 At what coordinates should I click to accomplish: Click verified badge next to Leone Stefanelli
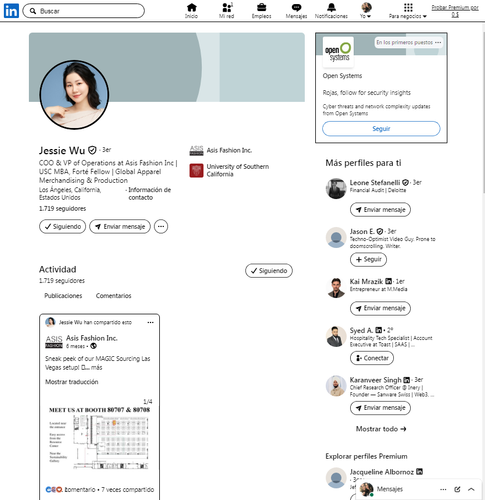405,183
